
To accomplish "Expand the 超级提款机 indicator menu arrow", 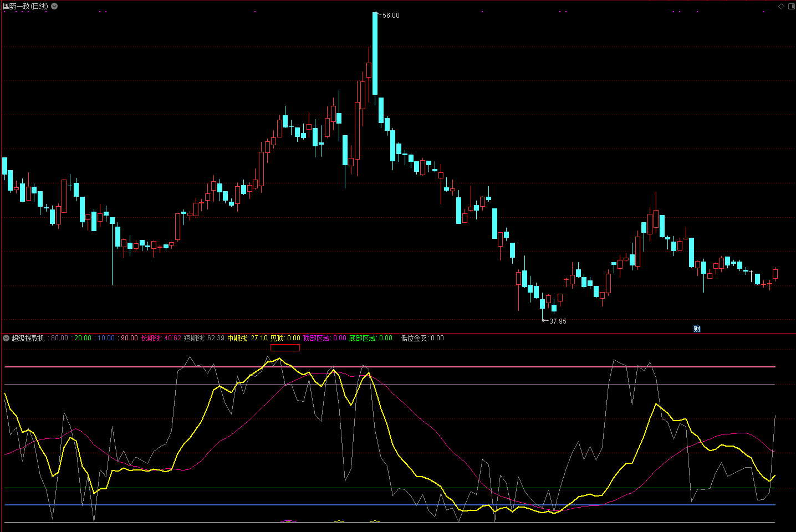I will coord(6,338).
